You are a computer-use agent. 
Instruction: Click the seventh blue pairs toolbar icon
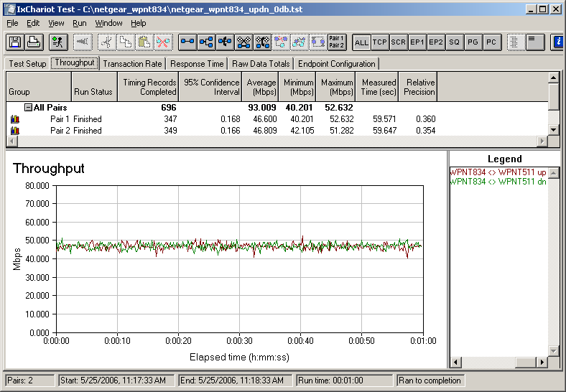263,42
